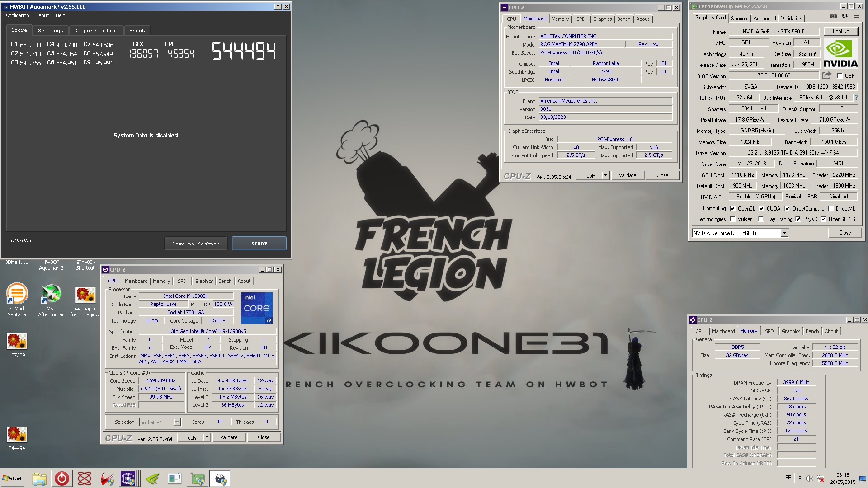Click the Intel Core i9 logo in CPU-Z

click(x=257, y=308)
